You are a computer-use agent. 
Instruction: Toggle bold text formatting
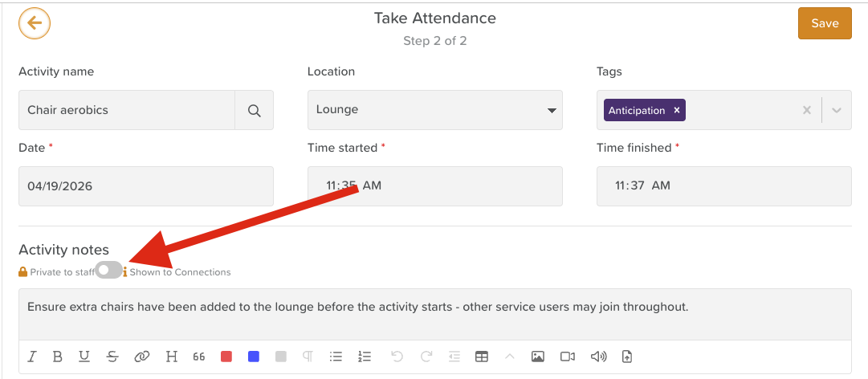[58, 357]
